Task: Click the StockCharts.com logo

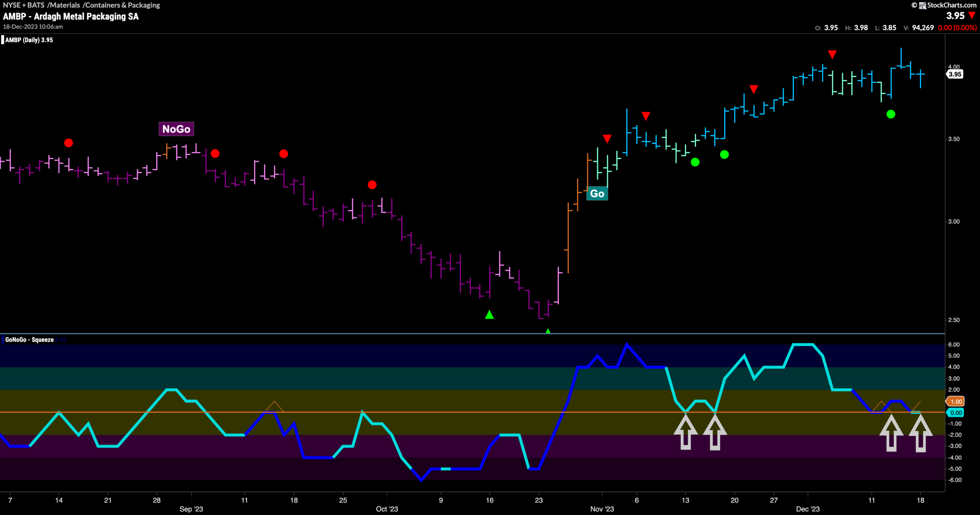Action: point(944,5)
